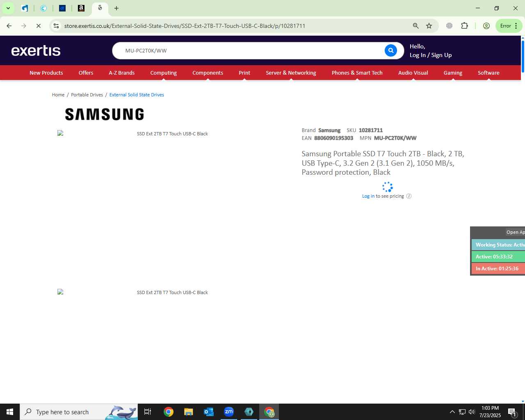
Task: Open the Chrome profile icon
Action: point(486,26)
